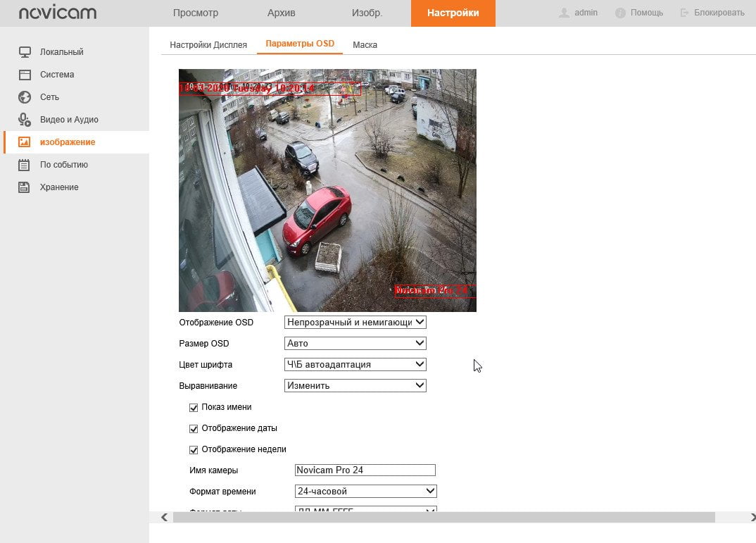Click the Помощь info icon
This screenshot has width=756, height=543.
(x=621, y=13)
